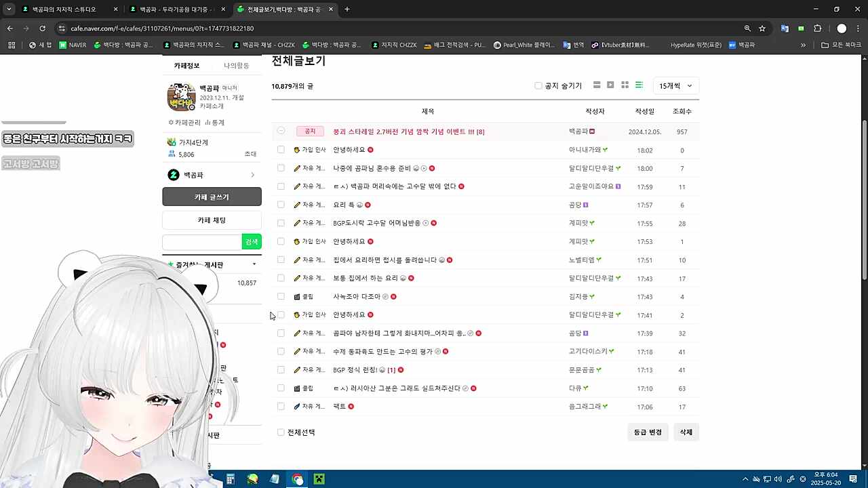Open Chrome from the taskbar
The height and width of the screenshot is (488, 868).
point(297,479)
